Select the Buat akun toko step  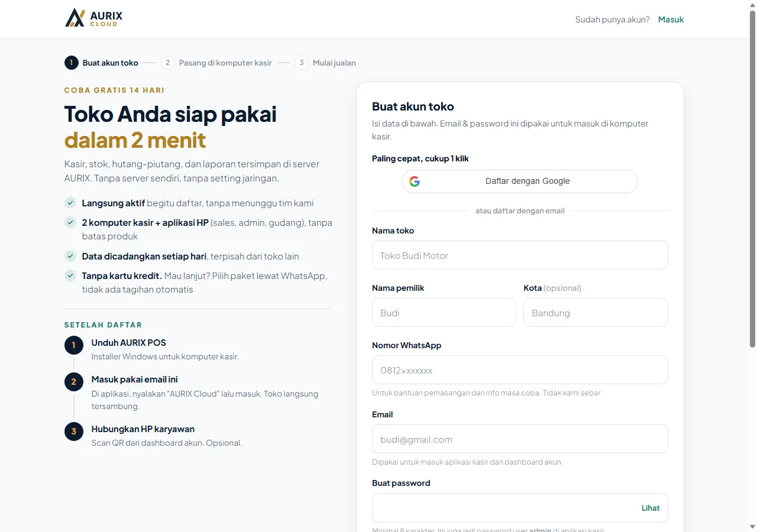click(101, 63)
